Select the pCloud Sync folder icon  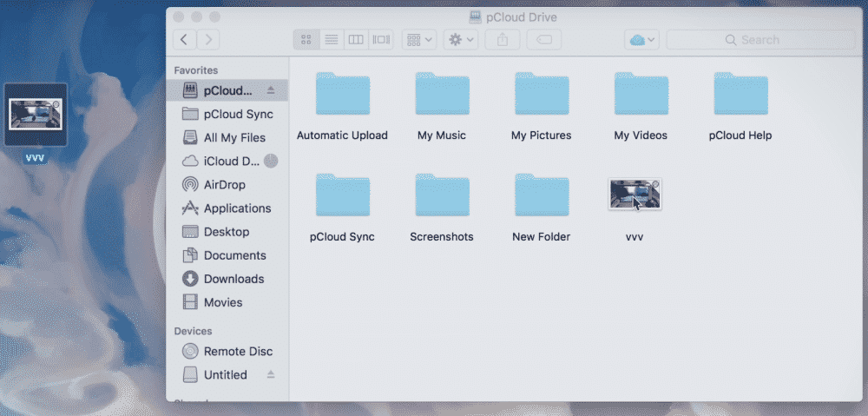tap(343, 195)
